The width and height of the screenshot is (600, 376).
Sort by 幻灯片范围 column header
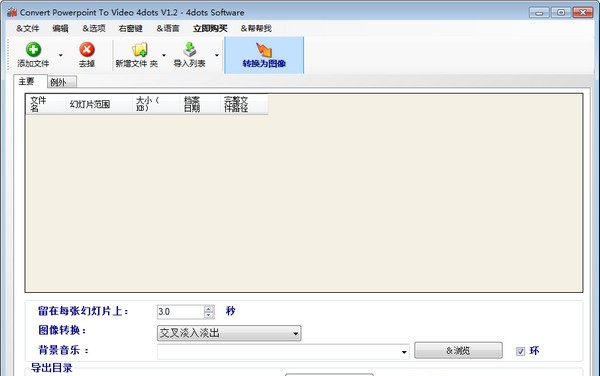pos(99,104)
